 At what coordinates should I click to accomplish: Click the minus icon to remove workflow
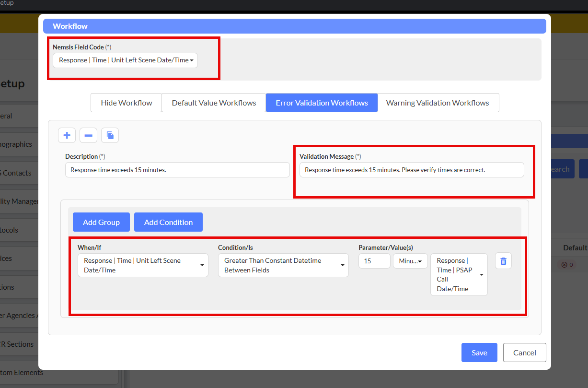pos(88,135)
